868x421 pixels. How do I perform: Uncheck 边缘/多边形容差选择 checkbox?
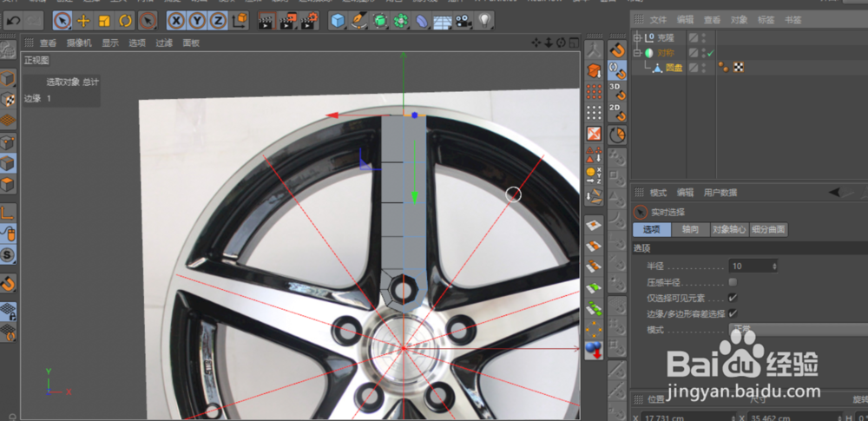(733, 313)
